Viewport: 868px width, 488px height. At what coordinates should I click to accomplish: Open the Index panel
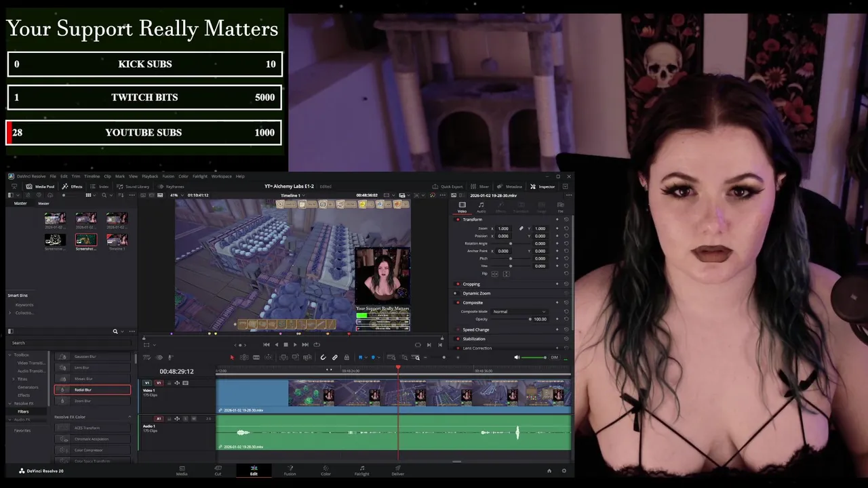coord(99,186)
